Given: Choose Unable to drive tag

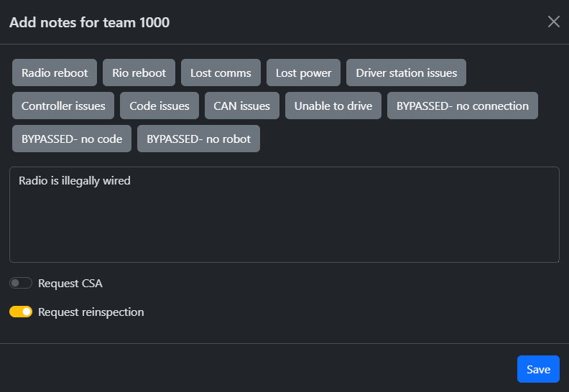Looking at the screenshot, I should pyautogui.click(x=333, y=106).
